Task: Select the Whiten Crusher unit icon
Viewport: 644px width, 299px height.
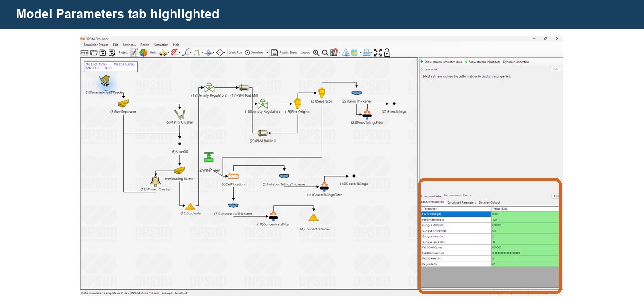Action: click(x=155, y=181)
